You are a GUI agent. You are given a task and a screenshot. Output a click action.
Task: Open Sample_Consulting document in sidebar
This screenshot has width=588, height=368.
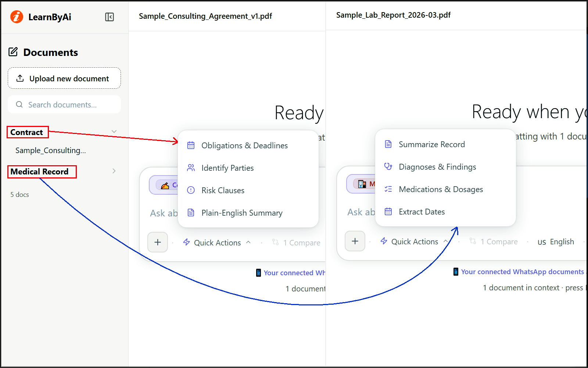(51, 150)
